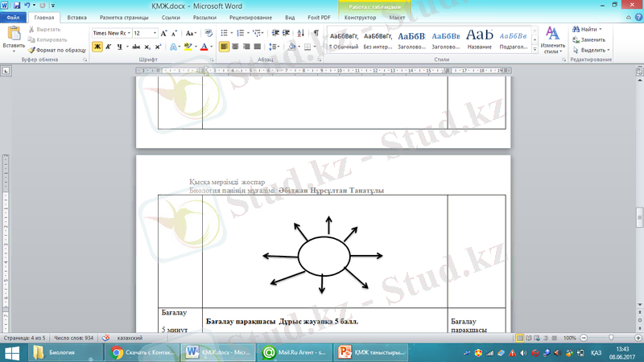This screenshot has width=644, height=362.
Task: Expand the Find (Найти) dropdown arrow
Action: point(602,29)
